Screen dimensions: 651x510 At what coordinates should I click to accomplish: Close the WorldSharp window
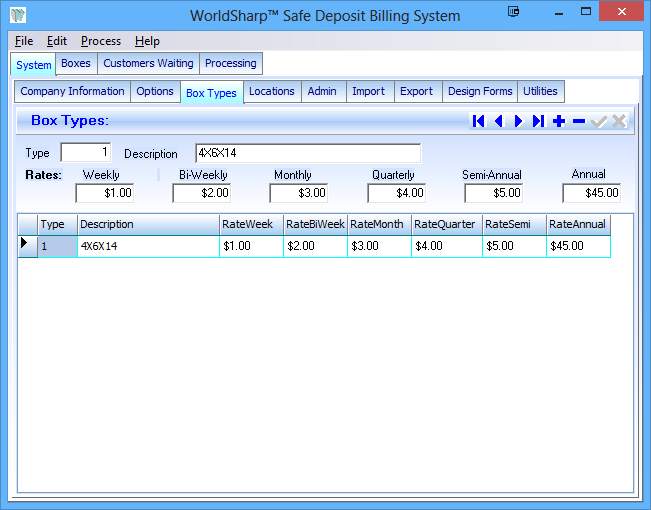pyautogui.click(x=622, y=12)
